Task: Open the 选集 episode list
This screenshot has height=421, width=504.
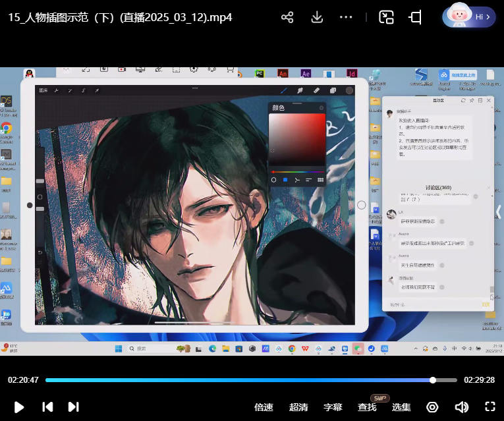Action: pos(401,407)
